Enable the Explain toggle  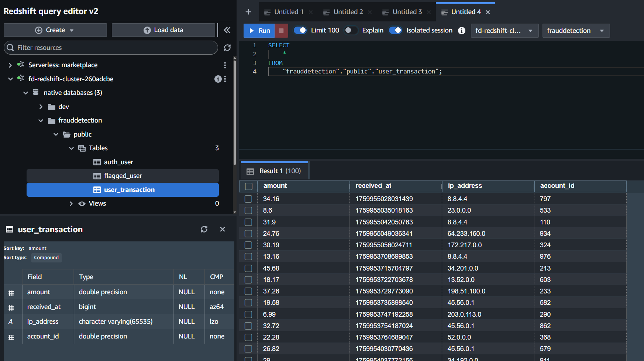tap(351, 30)
